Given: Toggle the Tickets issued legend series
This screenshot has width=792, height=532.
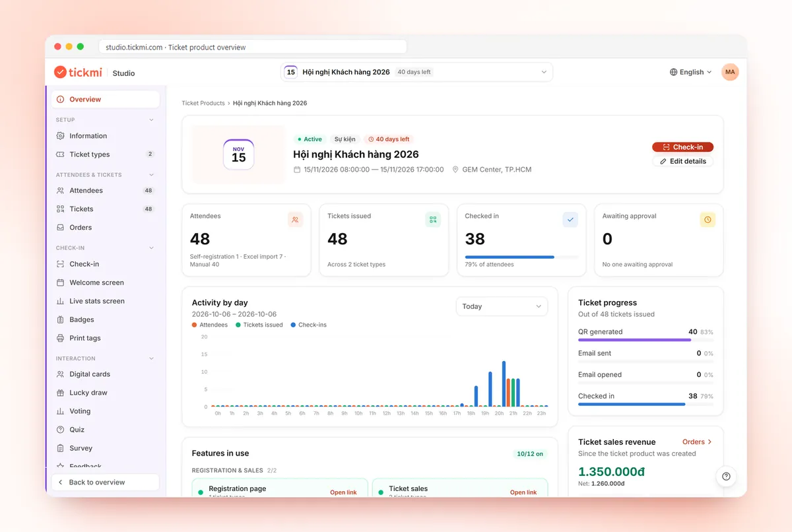Looking at the screenshot, I should (259, 325).
